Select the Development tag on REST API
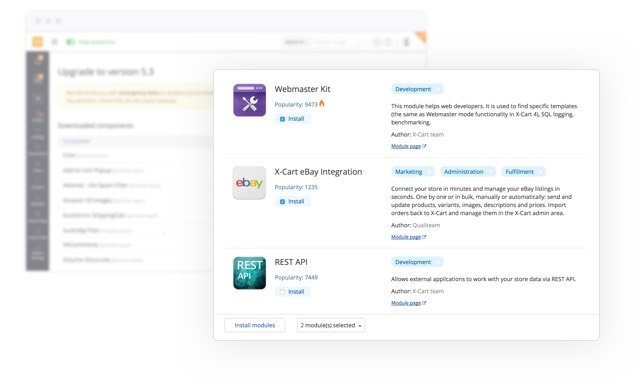This screenshot has height=383, width=640. [417, 262]
